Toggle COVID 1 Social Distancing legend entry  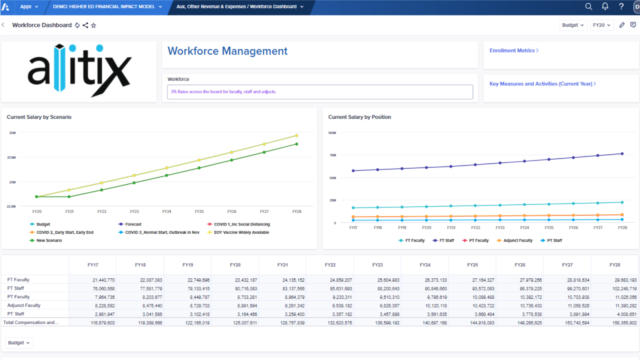(239, 224)
